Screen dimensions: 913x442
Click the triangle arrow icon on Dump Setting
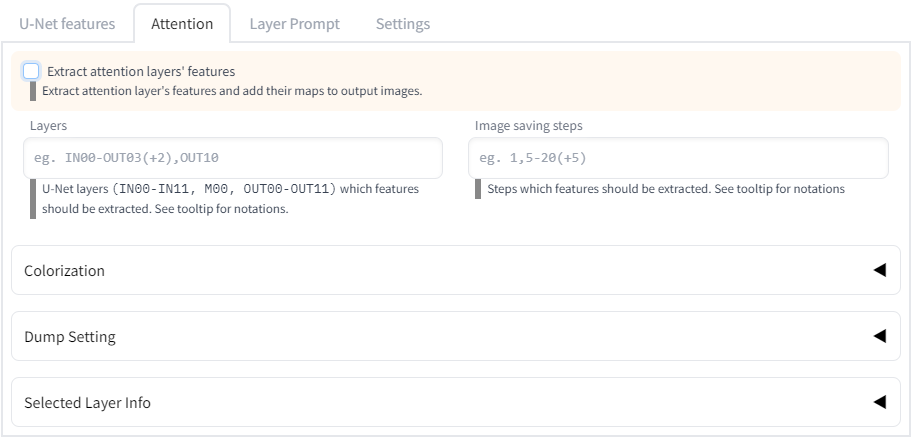[x=879, y=336]
